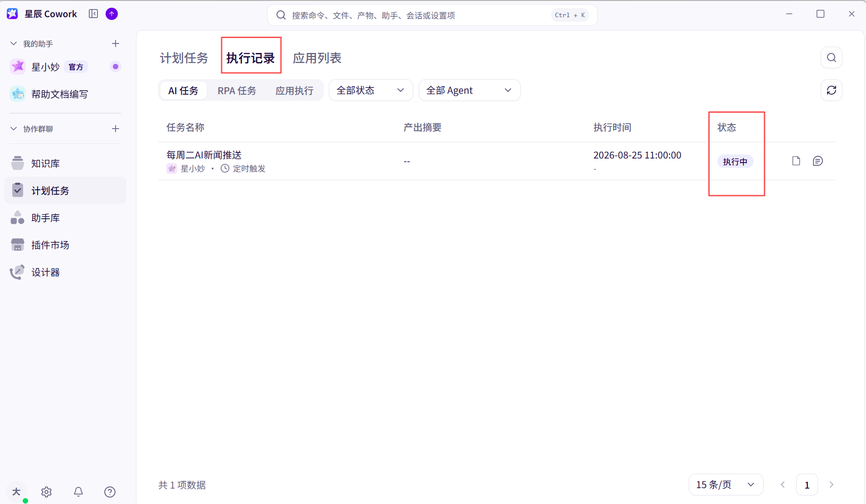This screenshot has height=504, width=866.
Task: Click the 星辰 Cowork app logo
Action: (x=12, y=14)
